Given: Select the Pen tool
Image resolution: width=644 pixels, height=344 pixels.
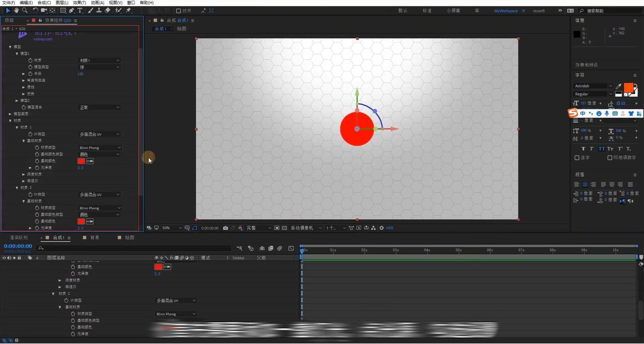Looking at the screenshot, I should [71, 10].
